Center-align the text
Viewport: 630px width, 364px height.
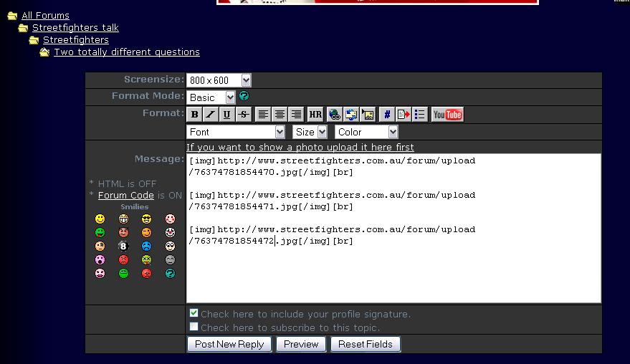(x=280, y=115)
